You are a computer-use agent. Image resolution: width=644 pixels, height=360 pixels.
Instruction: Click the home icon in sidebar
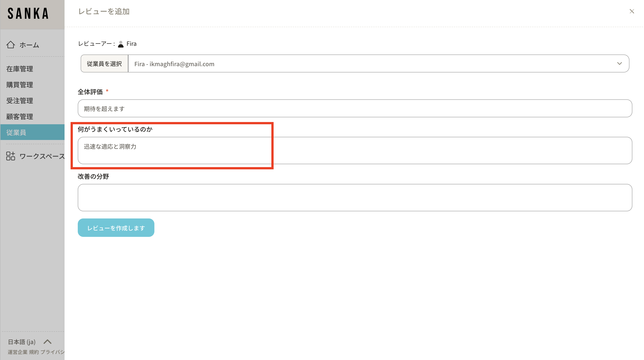pyautogui.click(x=11, y=45)
